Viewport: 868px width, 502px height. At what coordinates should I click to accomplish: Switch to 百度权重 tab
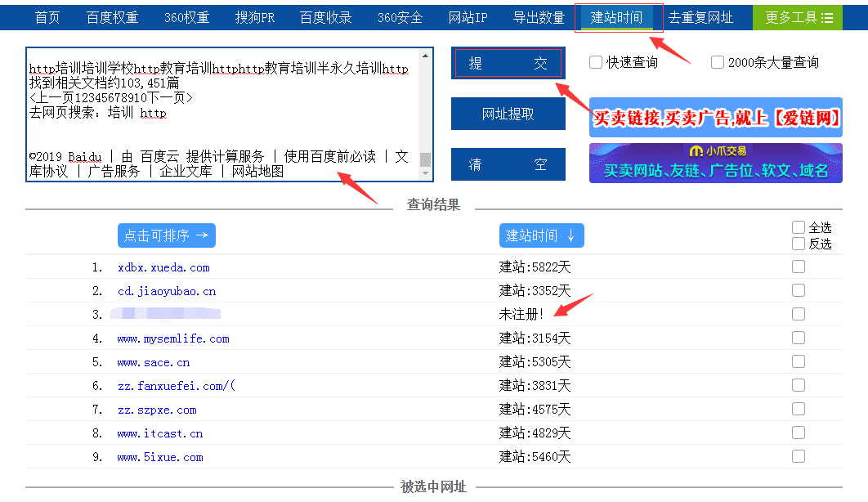(x=112, y=18)
